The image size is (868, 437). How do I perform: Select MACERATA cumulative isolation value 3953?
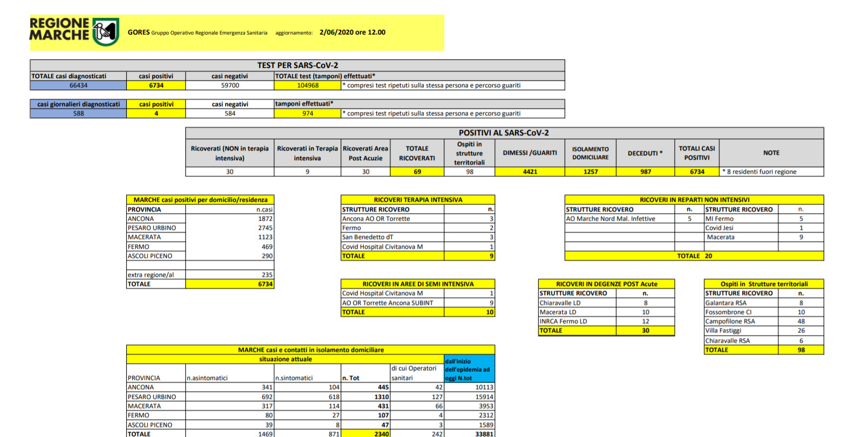pyautogui.click(x=486, y=406)
